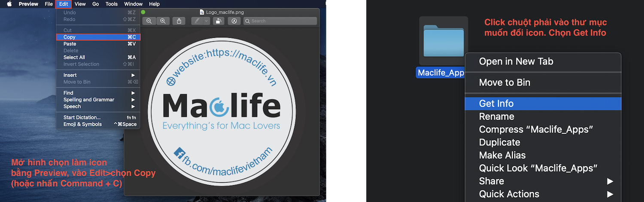Click the green full-screen window button
The height and width of the screenshot is (202, 644).
(x=143, y=12)
